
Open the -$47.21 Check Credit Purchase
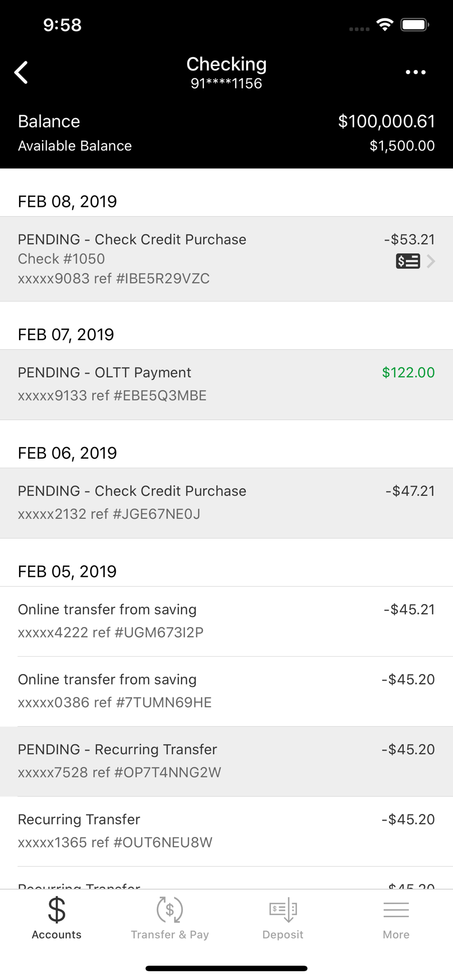[x=226, y=503]
